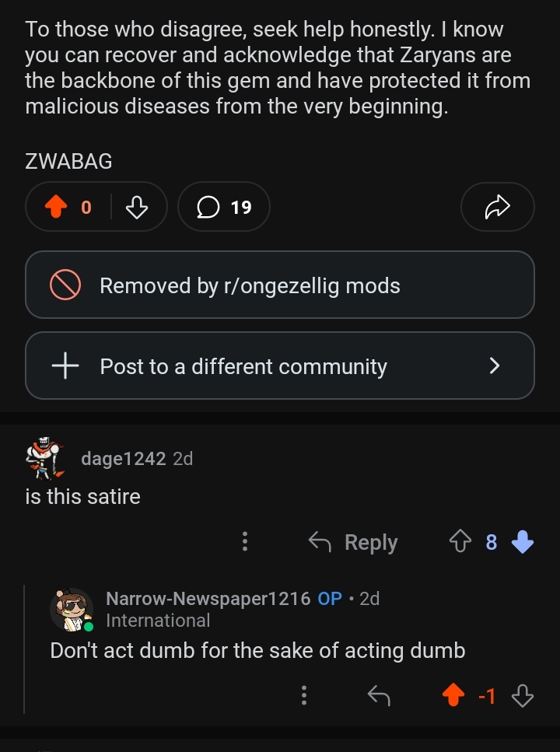The width and height of the screenshot is (560, 752).
Task: Tap reply arrow icon on OP's comment
Action: 379,695
